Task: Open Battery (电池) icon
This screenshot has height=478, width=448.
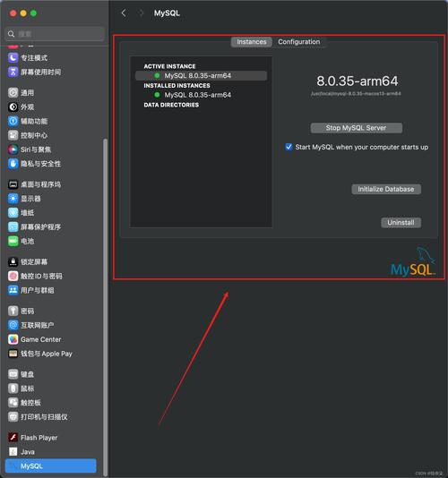Action: click(13, 241)
